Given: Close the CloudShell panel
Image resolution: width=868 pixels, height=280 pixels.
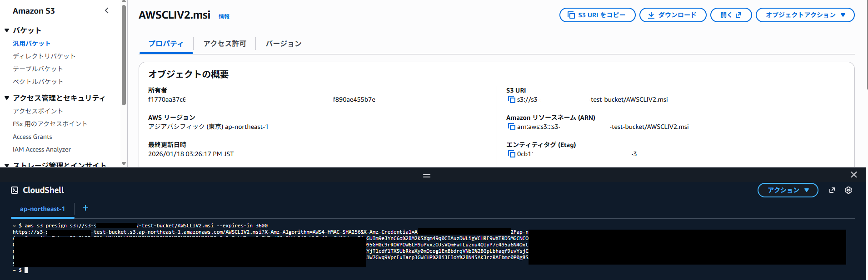Looking at the screenshot, I should (854, 175).
